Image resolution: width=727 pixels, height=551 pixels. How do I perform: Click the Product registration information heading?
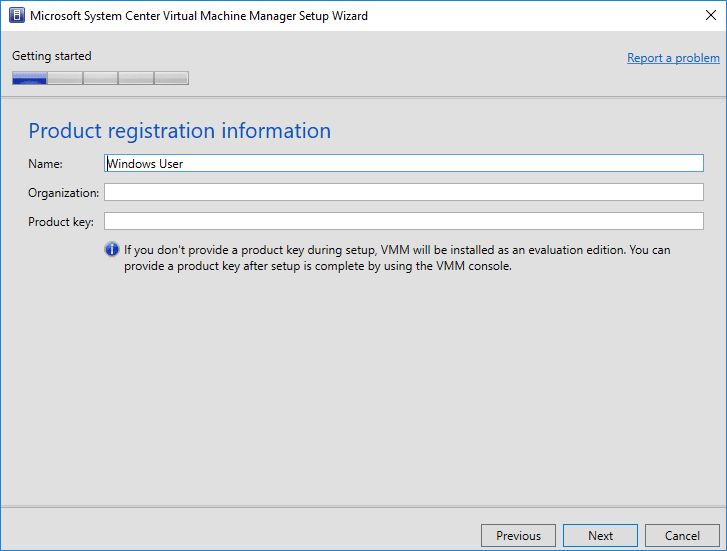click(x=179, y=131)
